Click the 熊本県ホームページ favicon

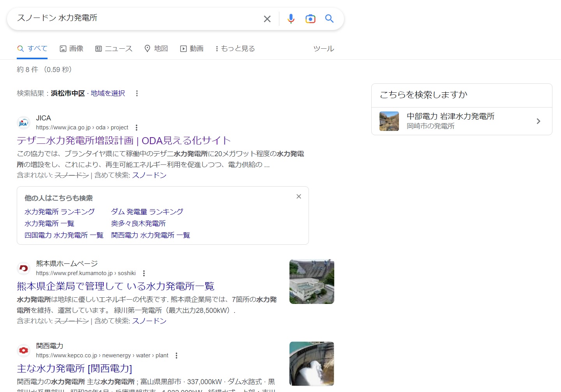click(23, 268)
